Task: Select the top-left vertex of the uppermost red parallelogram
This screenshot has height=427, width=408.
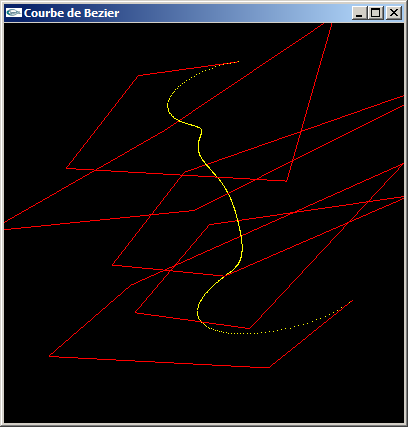Action: [x=138, y=76]
